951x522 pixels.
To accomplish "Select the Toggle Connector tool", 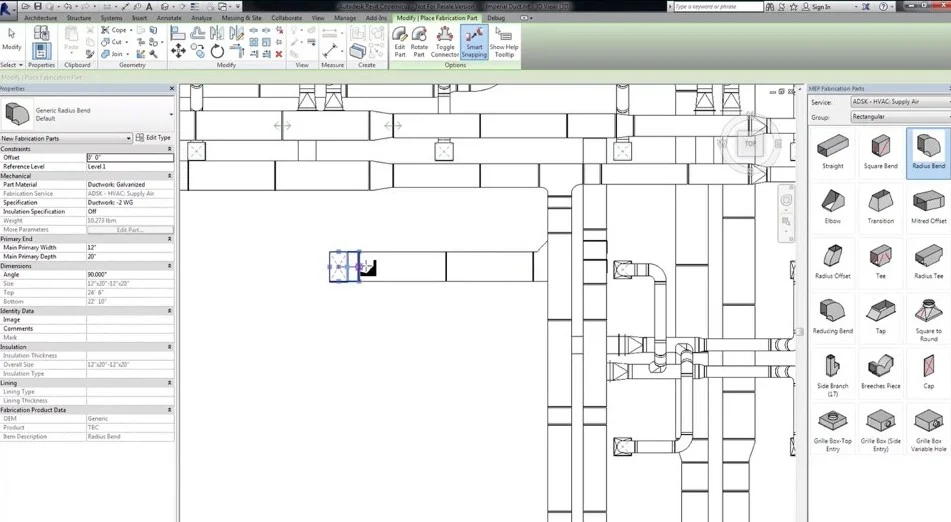I will click(x=445, y=41).
